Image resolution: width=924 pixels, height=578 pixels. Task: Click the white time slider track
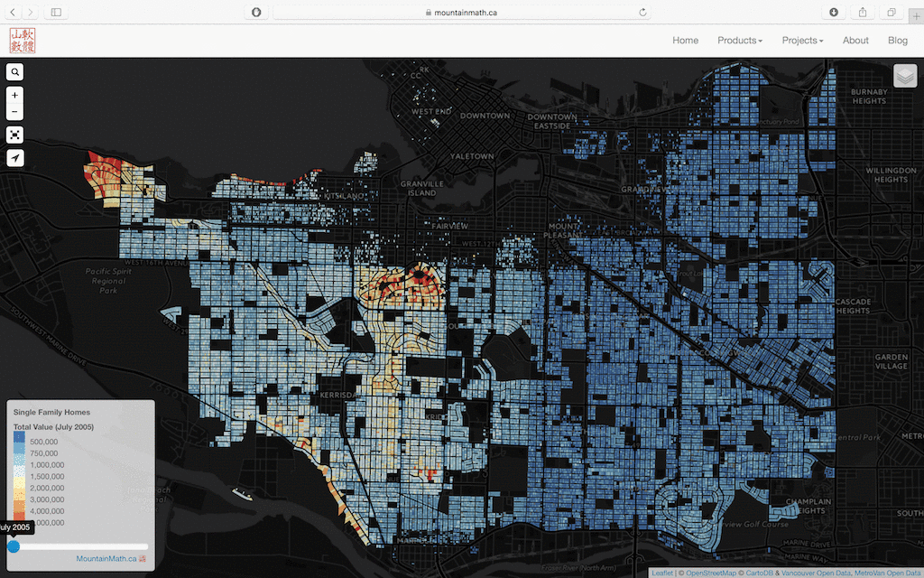pyautogui.click(x=80, y=546)
